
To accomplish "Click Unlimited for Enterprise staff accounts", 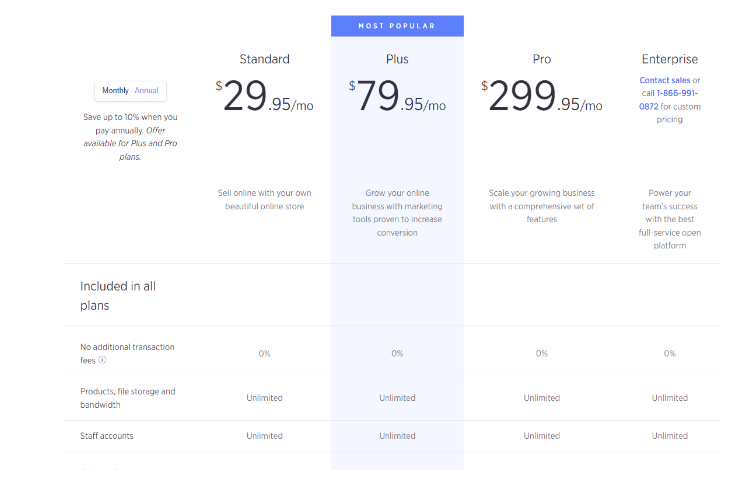I will point(670,436).
